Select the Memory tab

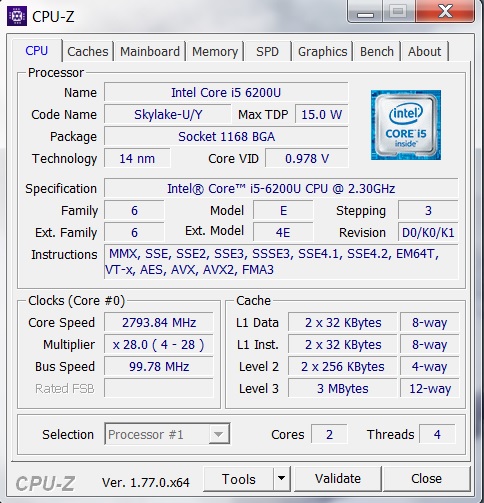click(215, 51)
